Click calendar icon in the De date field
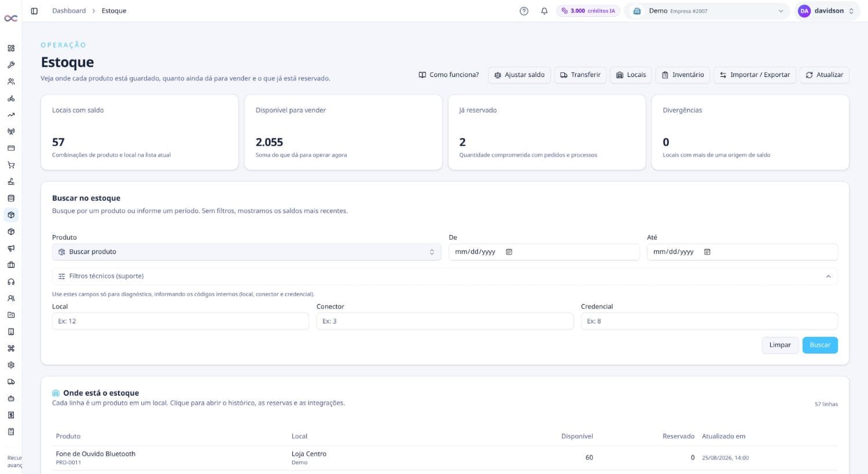The width and height of the screenshot is (868, 474). coord(509,252)
